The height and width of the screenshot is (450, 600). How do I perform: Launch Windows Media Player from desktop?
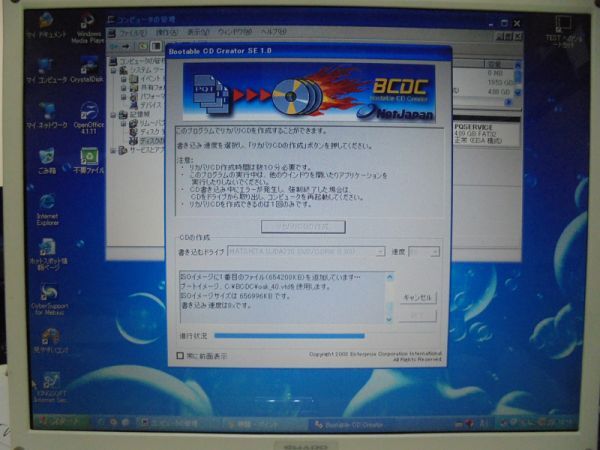coord(88,29)
